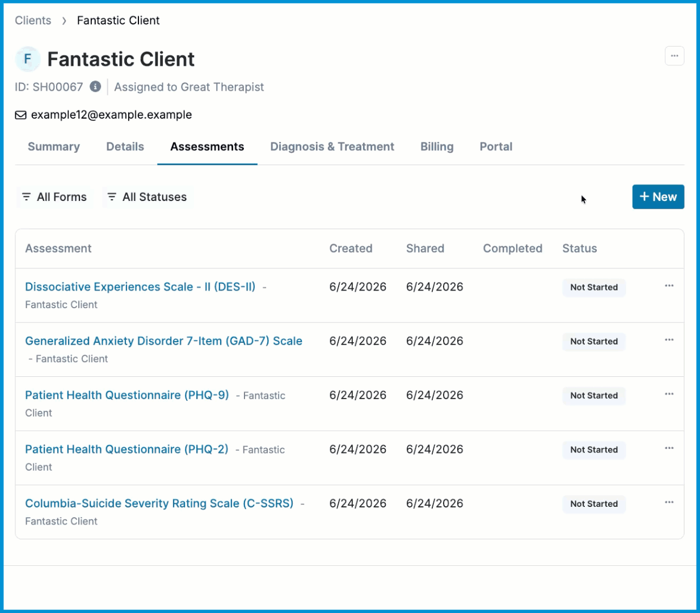This screenshot has height=613, width=700.
Task: Click Not Started badge for PHQ-9
Action: tap(594, 396)
